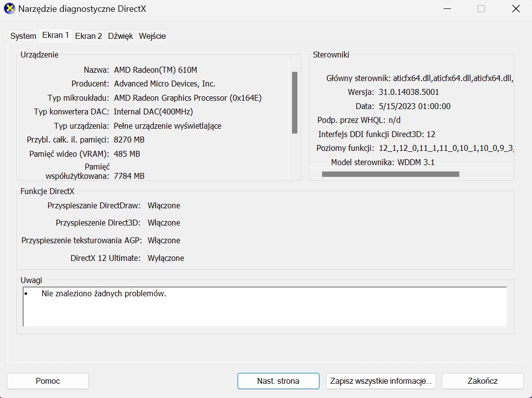Click the Główny sterownik aticfx64.dll value

453,79
